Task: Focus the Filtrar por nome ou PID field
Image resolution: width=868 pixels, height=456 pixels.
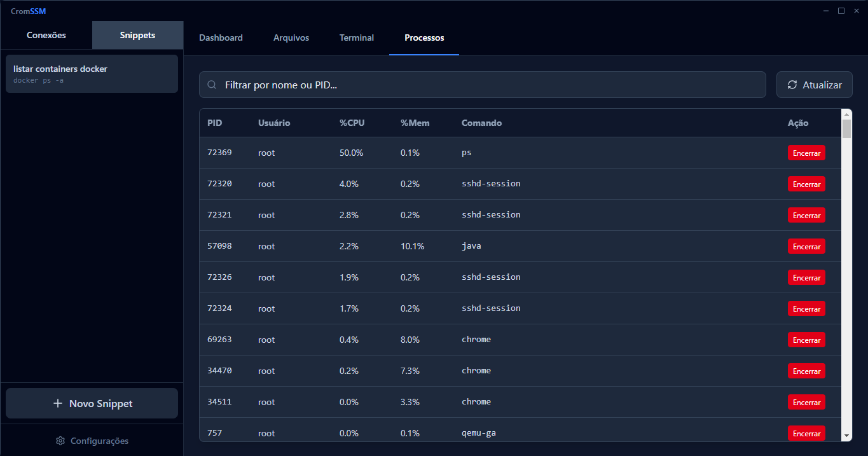Action: 490,85
